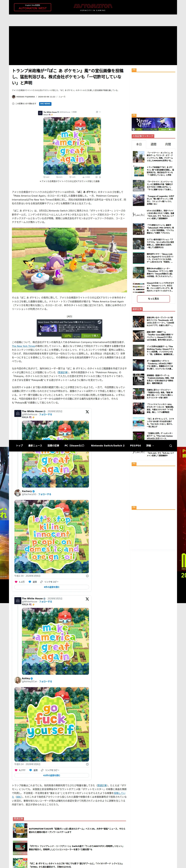Viewport: 186px width, 868px height.
Task: Open related article ポケモン ファイアレッド・リーフグリーン
Action: 69,848
